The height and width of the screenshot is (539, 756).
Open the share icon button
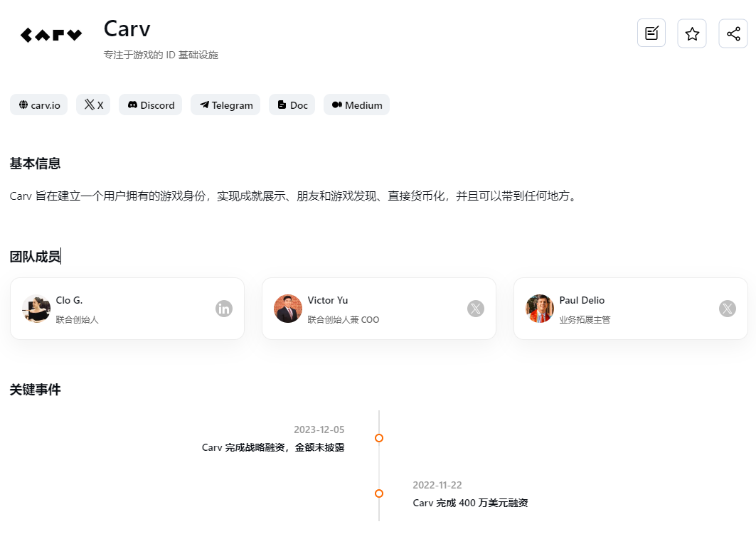(x=733, y=33)
